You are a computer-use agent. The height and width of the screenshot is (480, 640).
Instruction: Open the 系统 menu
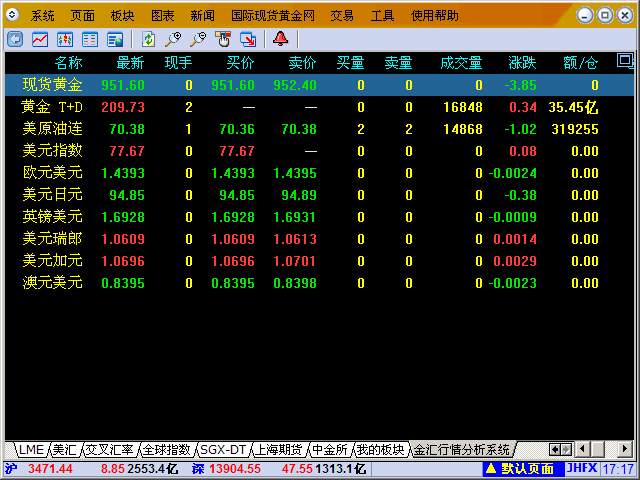tap(42, 15)
